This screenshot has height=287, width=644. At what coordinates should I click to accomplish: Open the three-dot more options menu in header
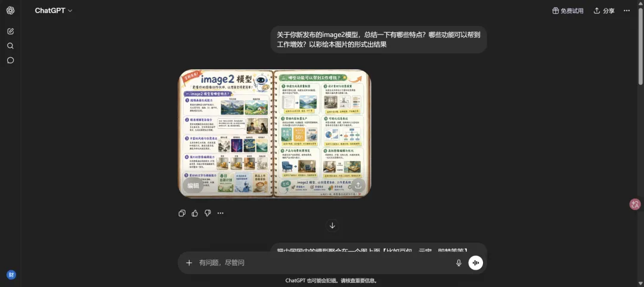click(627, 11)
